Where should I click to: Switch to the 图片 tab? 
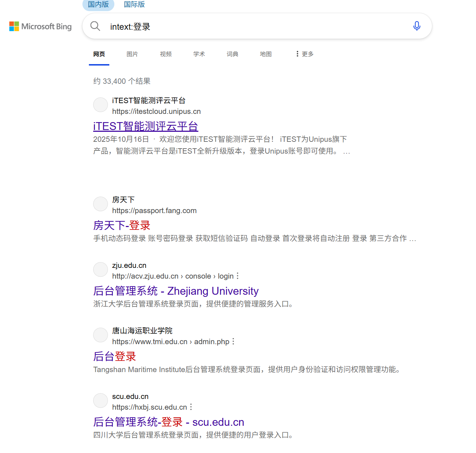(132, 54)
